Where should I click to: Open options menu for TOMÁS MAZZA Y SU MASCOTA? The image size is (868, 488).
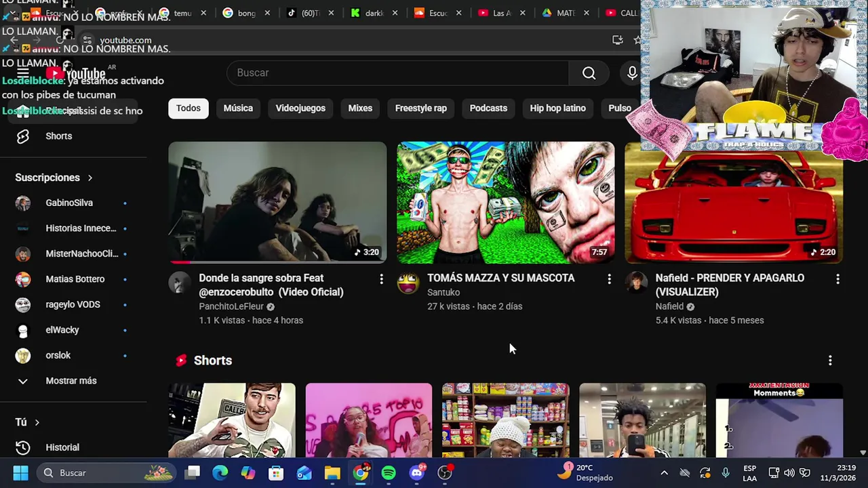pos(609,279)
